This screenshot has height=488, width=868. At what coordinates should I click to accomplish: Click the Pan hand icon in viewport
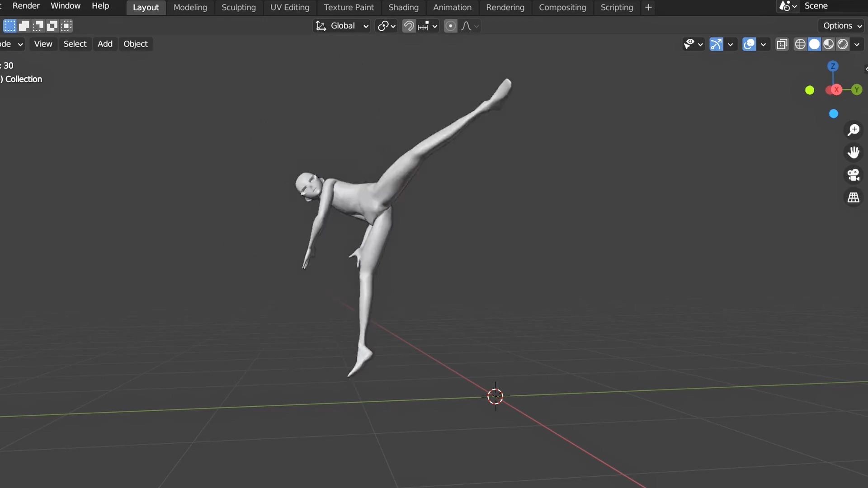point(854,152)
